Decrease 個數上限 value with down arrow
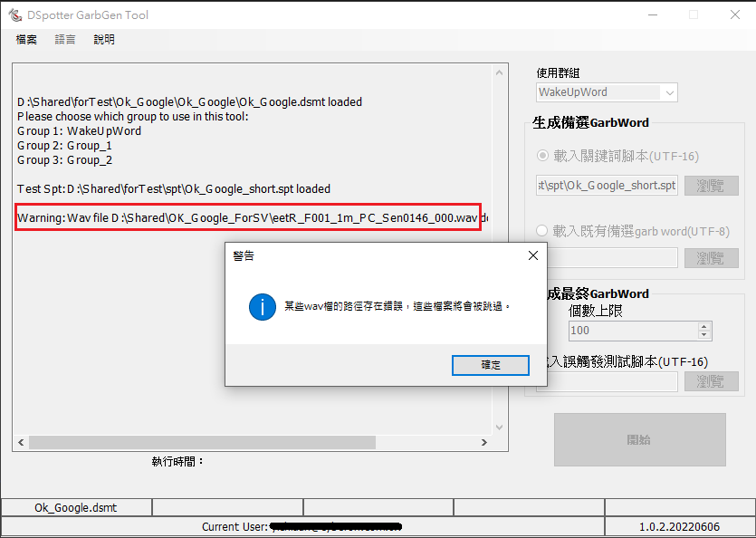This screenshot has width=756, height=538. pos(703,335)
